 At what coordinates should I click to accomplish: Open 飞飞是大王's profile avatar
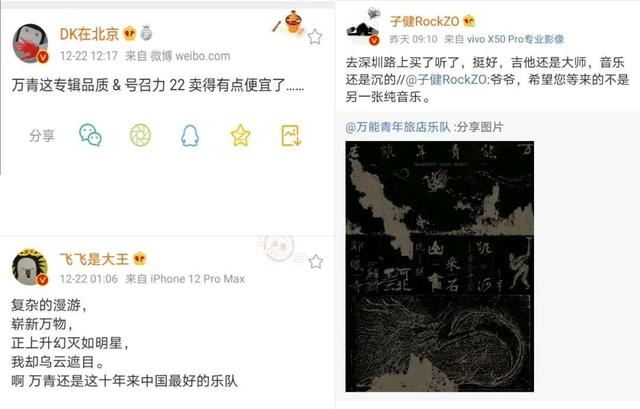click(x=30, y=267)
